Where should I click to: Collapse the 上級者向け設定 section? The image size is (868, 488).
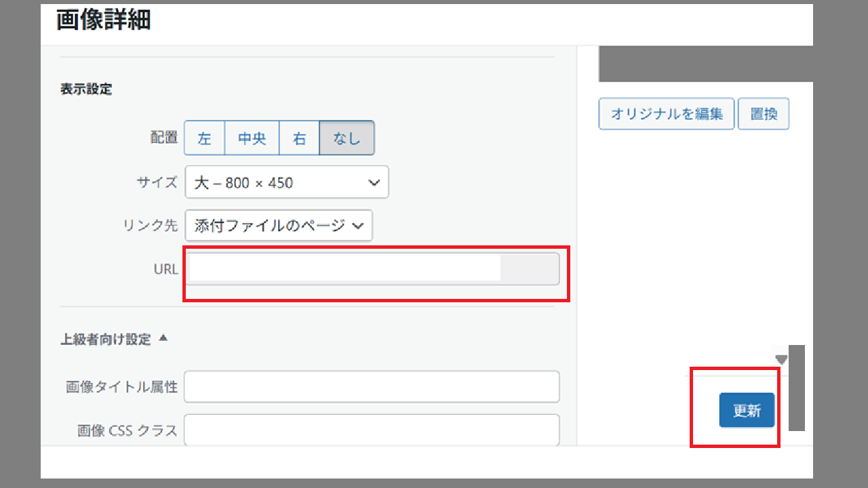coord(114,340)
